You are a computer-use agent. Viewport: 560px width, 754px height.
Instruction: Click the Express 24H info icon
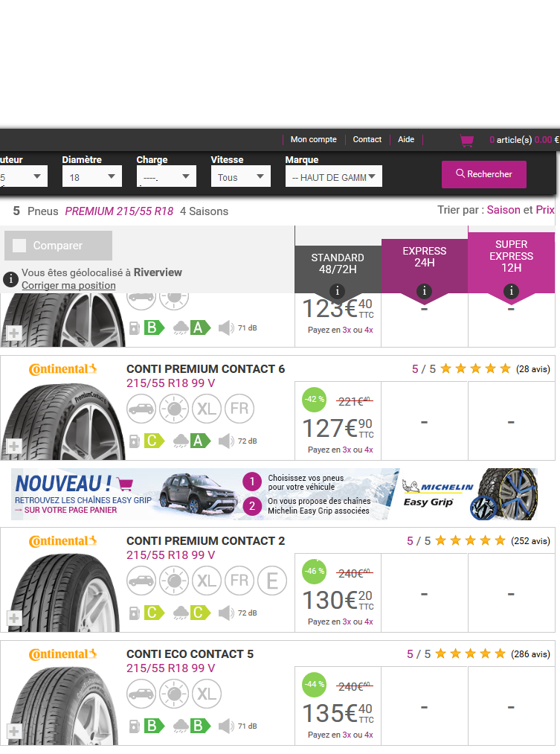click(424, 291)
